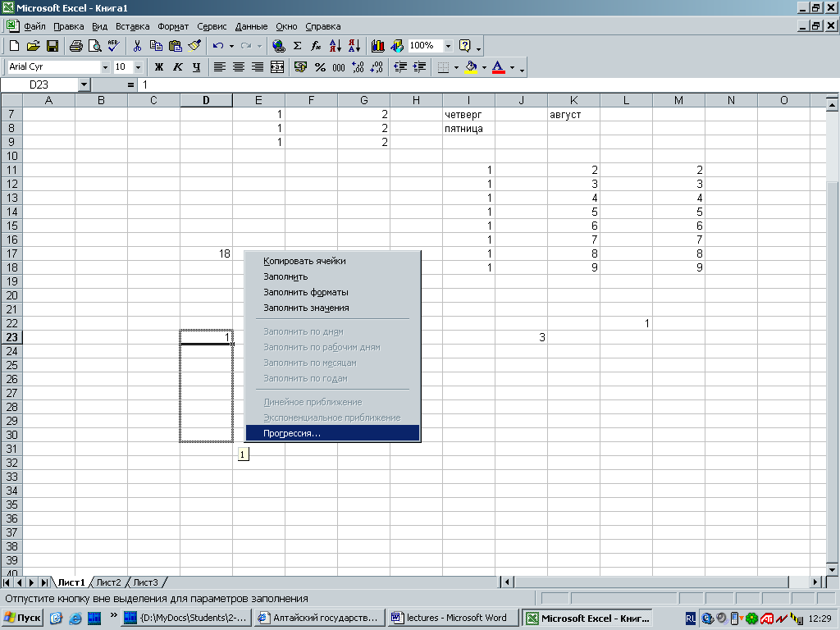Click the Paste clipboard icon
This screenshot has width=840, height=630.
pos(176,46)
